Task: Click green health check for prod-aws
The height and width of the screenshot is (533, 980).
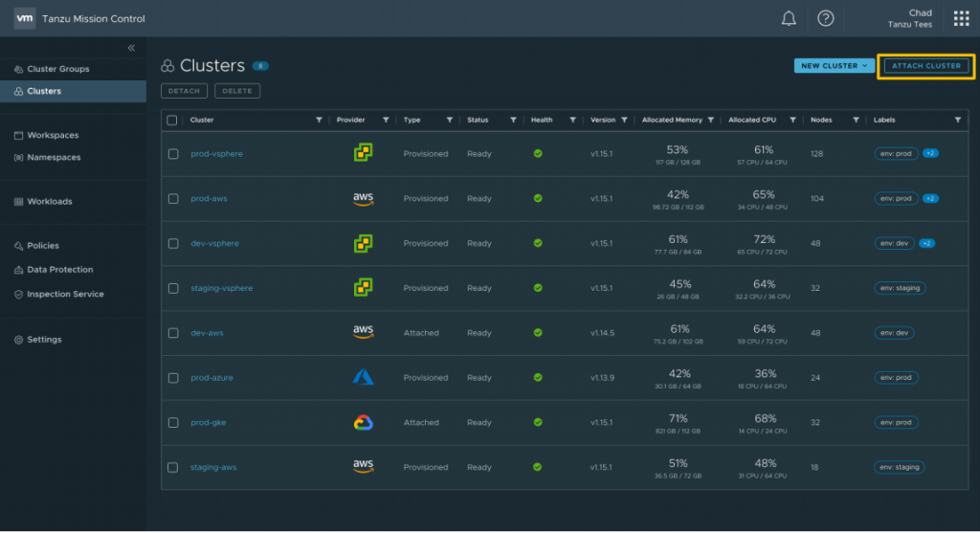Action: pos(538,198)
